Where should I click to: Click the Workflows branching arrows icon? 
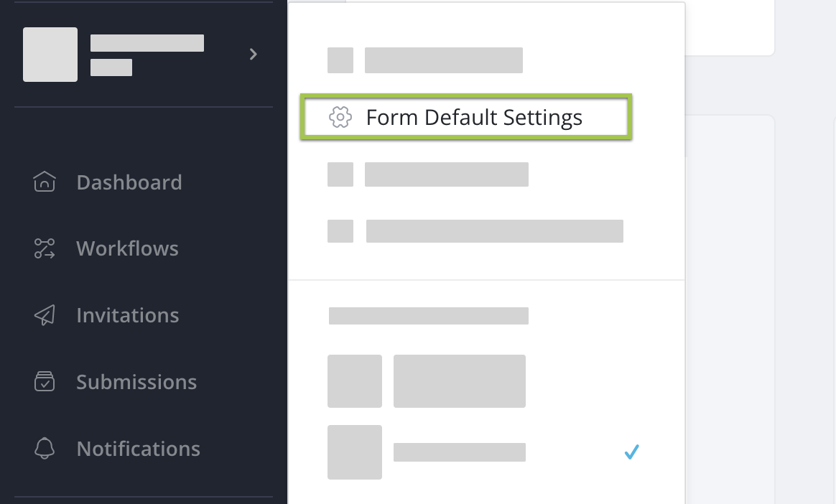point(45,249)
